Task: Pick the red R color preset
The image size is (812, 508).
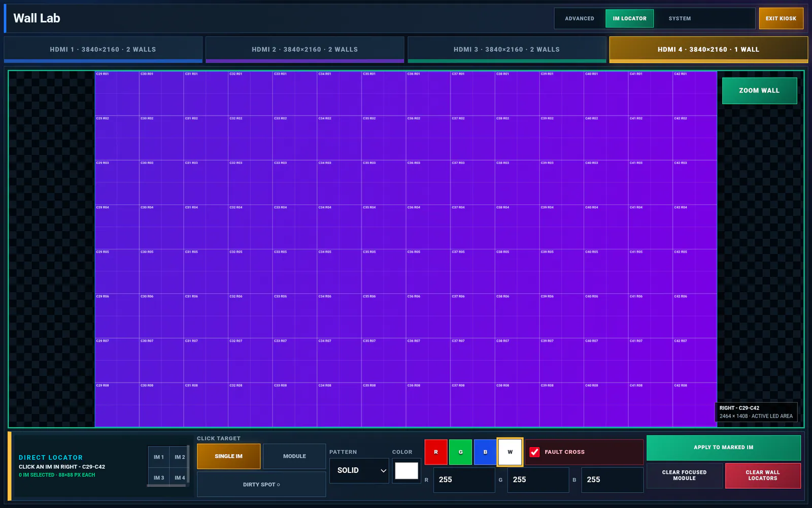Action: coord(436,452)
